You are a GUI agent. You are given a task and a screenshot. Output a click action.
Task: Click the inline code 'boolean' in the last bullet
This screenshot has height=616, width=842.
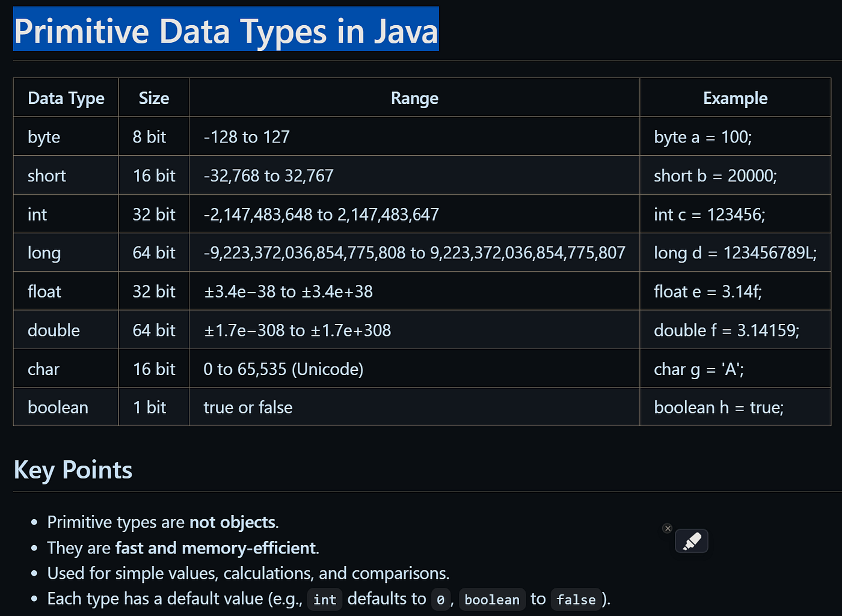[492, 600]
